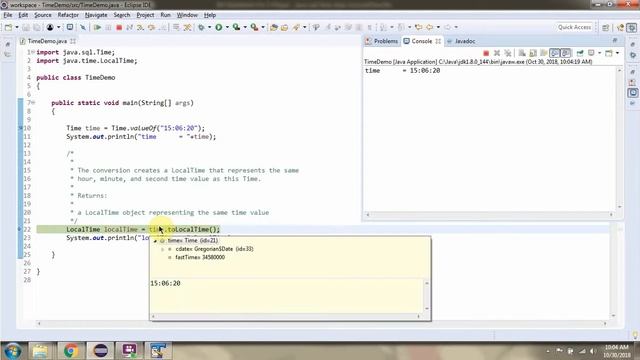Viewport: 640px width, 360px height.
Task: Click the red Terminate icon in main toolbar
Action: pos(119,27)
